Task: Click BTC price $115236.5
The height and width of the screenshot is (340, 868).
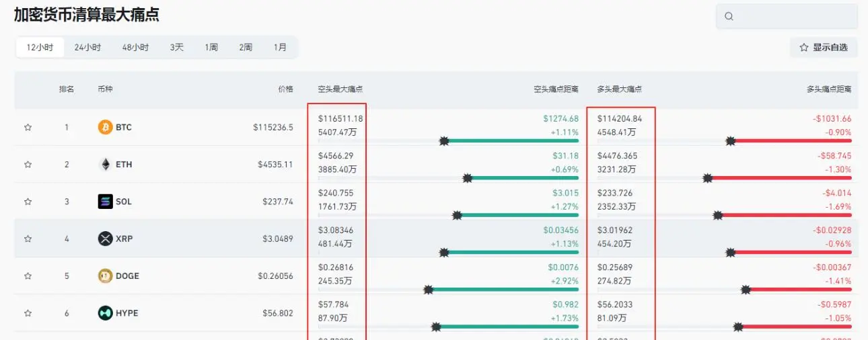Action: (x=273, y=127)
